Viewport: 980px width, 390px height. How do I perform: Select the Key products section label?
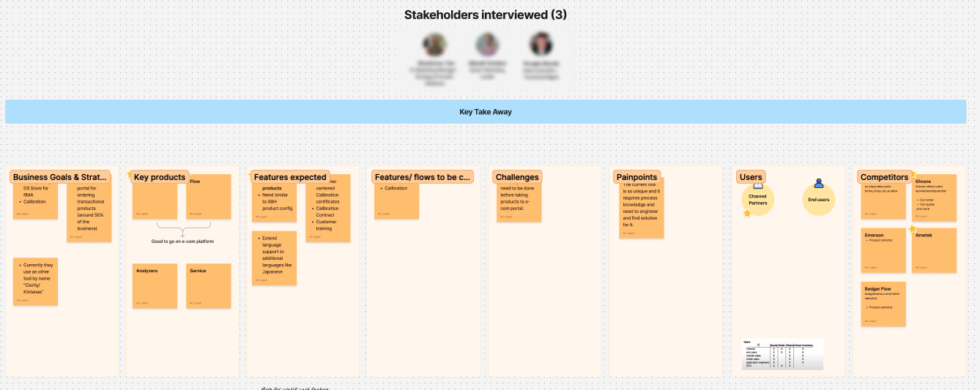[159, 177]
